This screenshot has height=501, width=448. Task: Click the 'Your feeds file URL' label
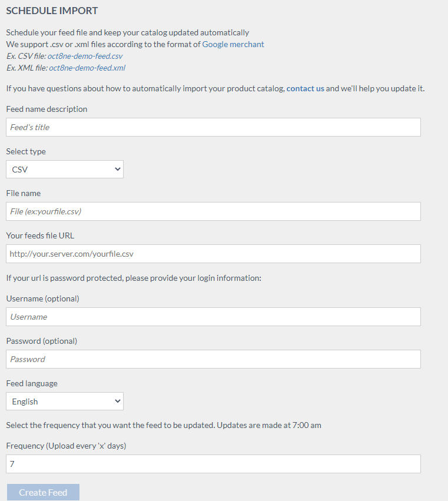click(40, 235)
